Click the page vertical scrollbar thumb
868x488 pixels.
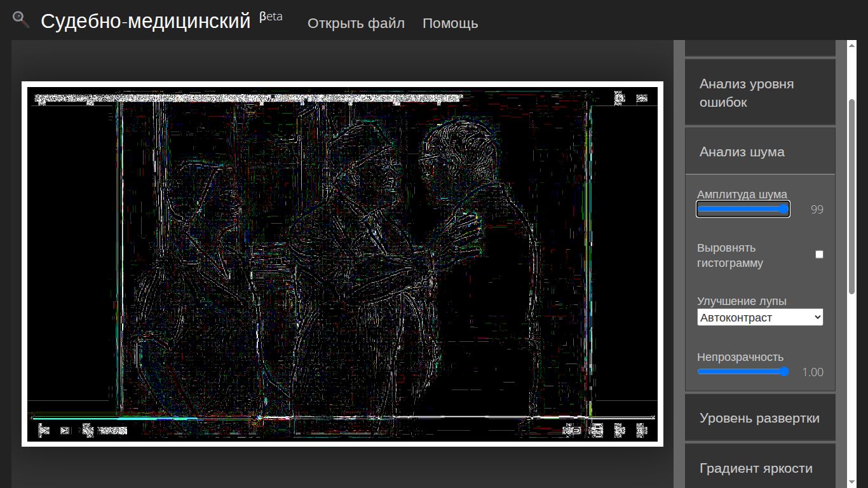(852, 196)
